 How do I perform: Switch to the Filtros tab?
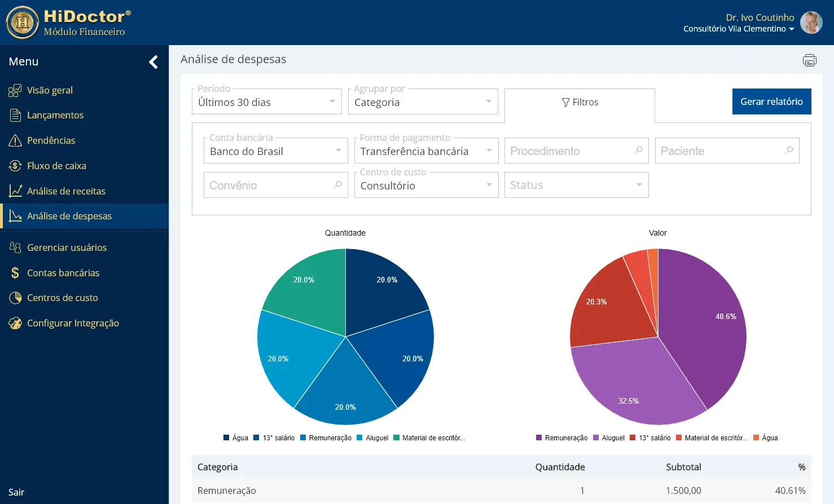coord(580,103)
